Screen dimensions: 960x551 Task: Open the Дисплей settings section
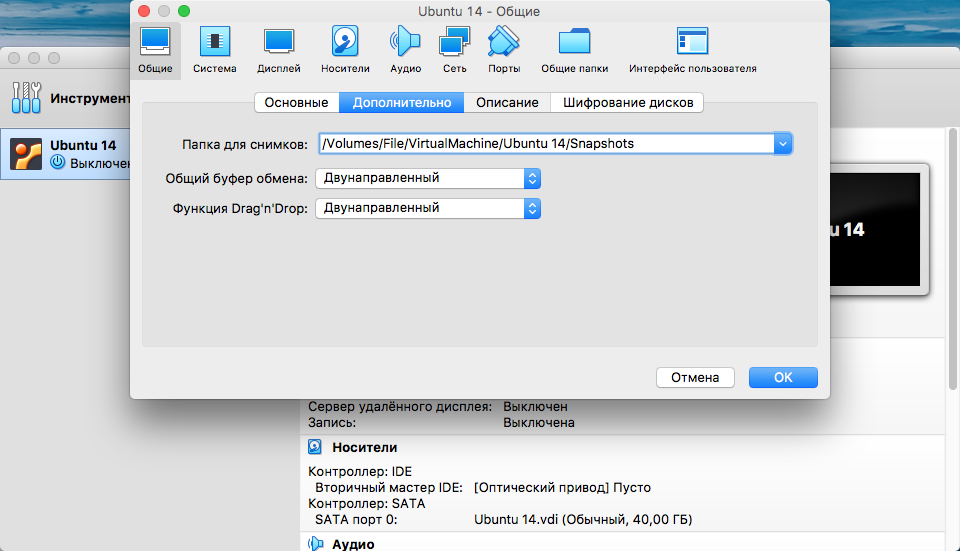[x=279, y=51]
